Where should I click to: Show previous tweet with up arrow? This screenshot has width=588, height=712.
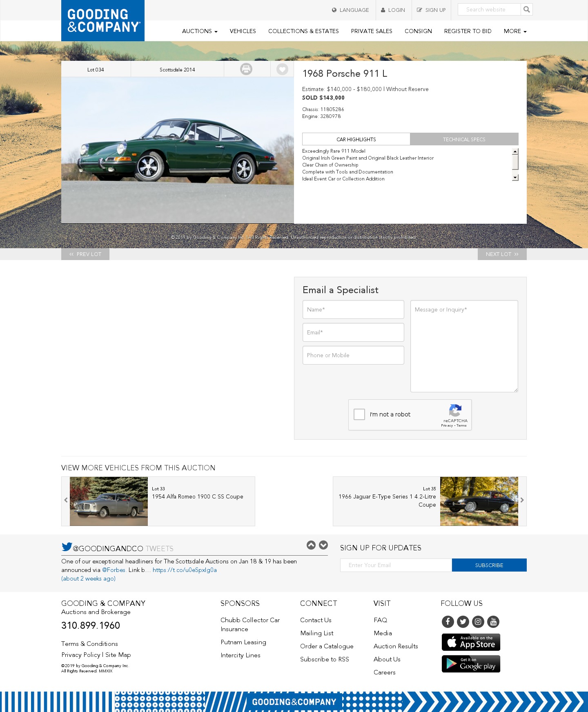[x=311, y=545]
